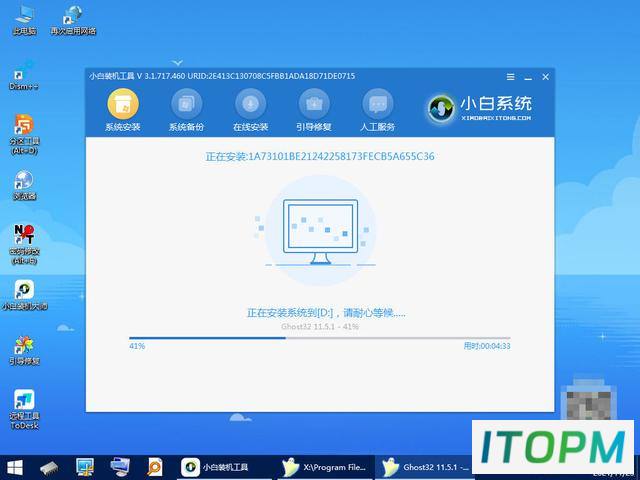Launch 小白装机大师 desktop shortcut
640x480 pixels.
pyautogui.click(x=24, y=295)
